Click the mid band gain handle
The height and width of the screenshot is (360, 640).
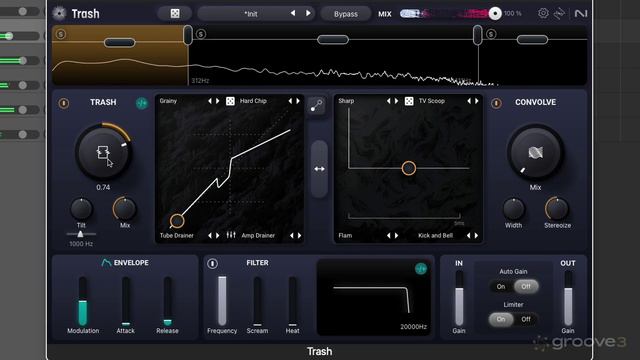333,40
